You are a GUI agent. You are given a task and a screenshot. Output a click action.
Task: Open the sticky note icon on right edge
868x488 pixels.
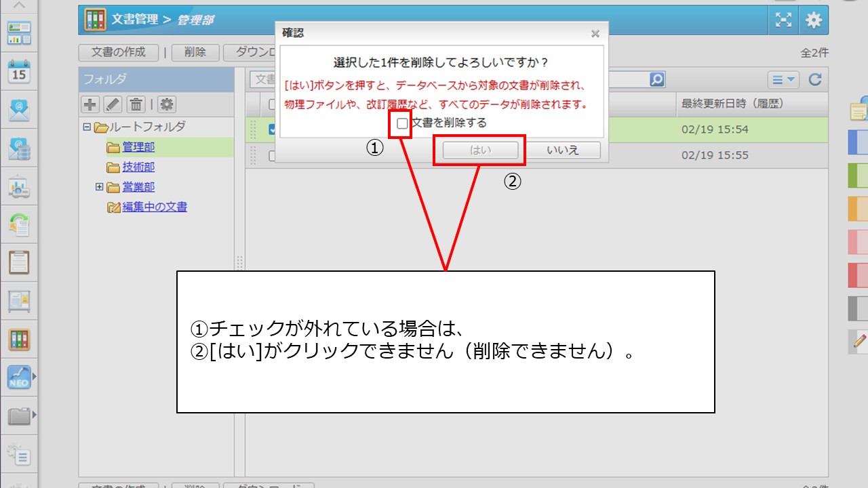[x=859, y=110]
